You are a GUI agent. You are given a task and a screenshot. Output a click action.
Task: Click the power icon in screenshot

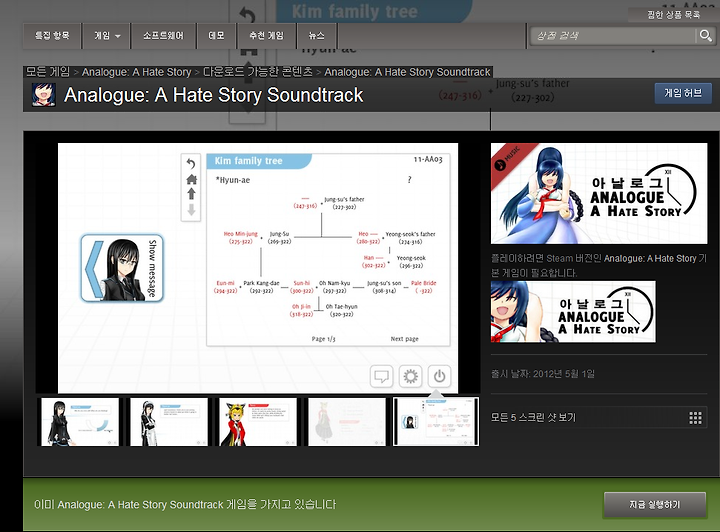point(439,377)
